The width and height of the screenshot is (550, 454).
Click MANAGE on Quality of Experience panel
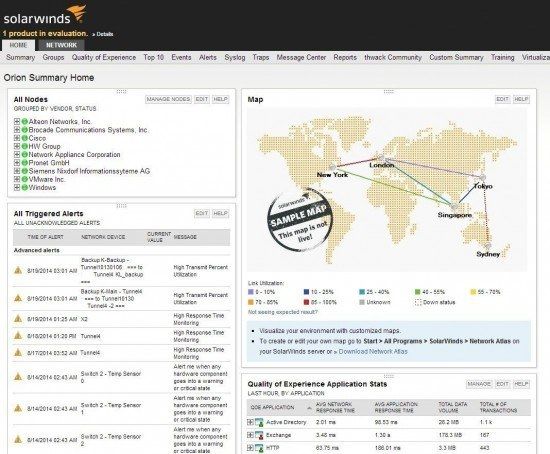pyautogui.click(x=479, y=384)
